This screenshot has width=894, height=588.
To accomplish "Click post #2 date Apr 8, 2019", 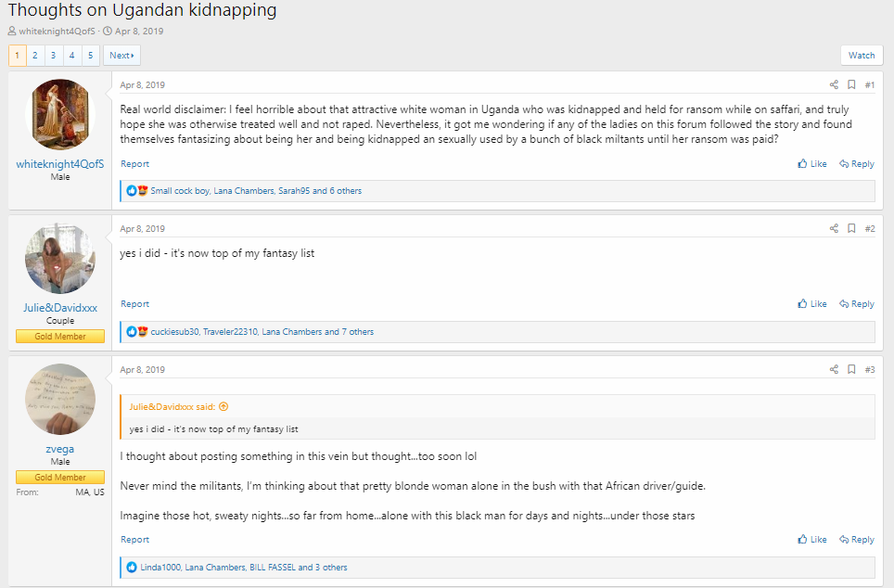I will click(x=142, y=229).
